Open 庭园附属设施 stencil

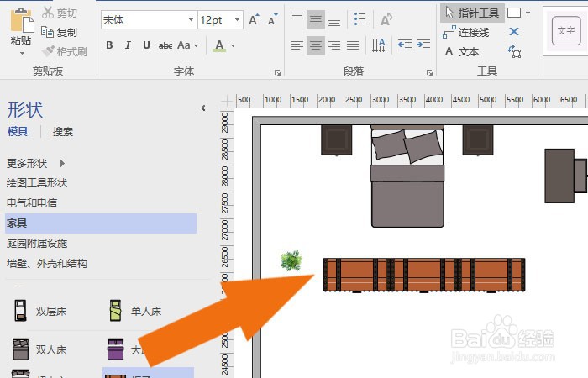point(37,244)
